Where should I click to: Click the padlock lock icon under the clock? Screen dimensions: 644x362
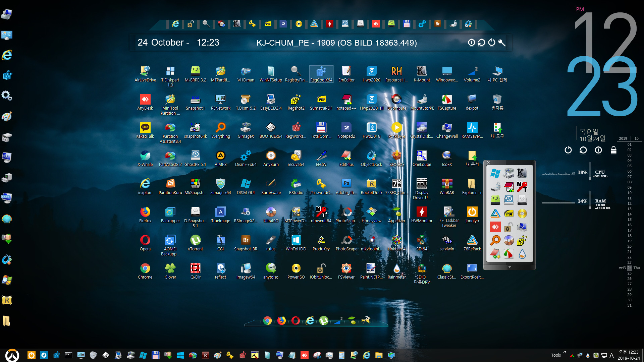point(613,150)
